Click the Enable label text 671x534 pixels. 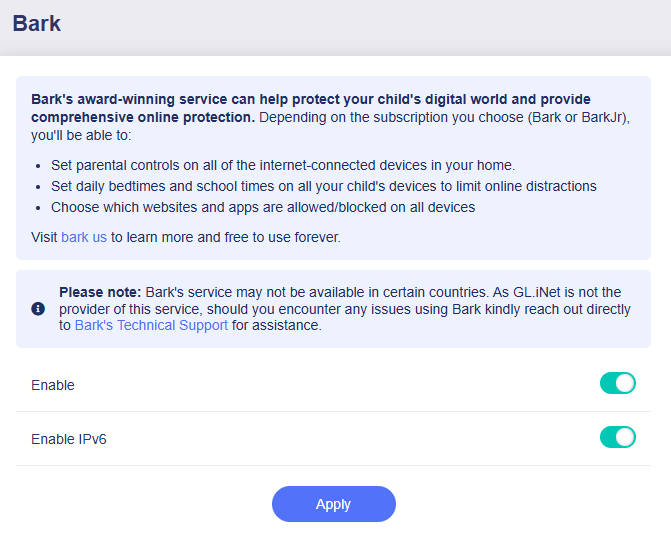(x=53, y=385)
